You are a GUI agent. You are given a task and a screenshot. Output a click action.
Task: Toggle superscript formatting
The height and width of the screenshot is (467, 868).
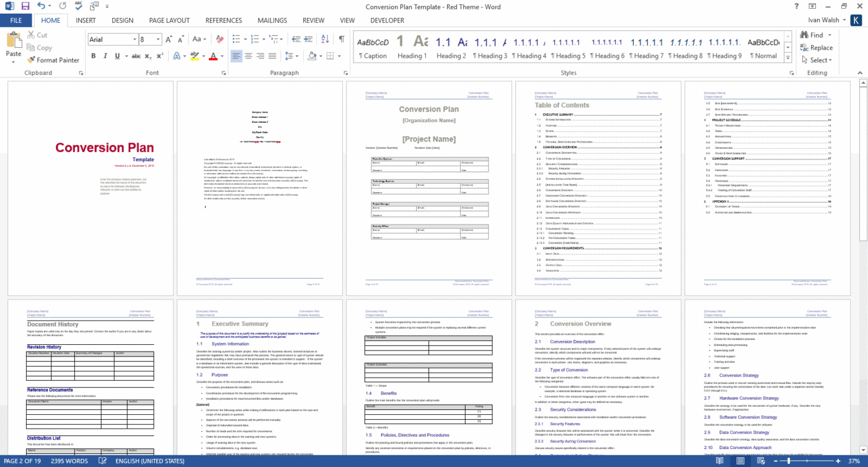160,56
